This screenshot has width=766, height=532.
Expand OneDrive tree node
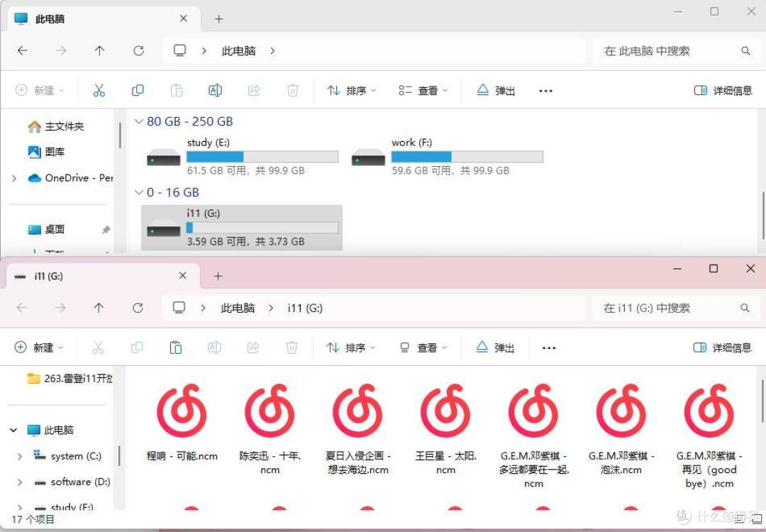(x=14, y=178)
